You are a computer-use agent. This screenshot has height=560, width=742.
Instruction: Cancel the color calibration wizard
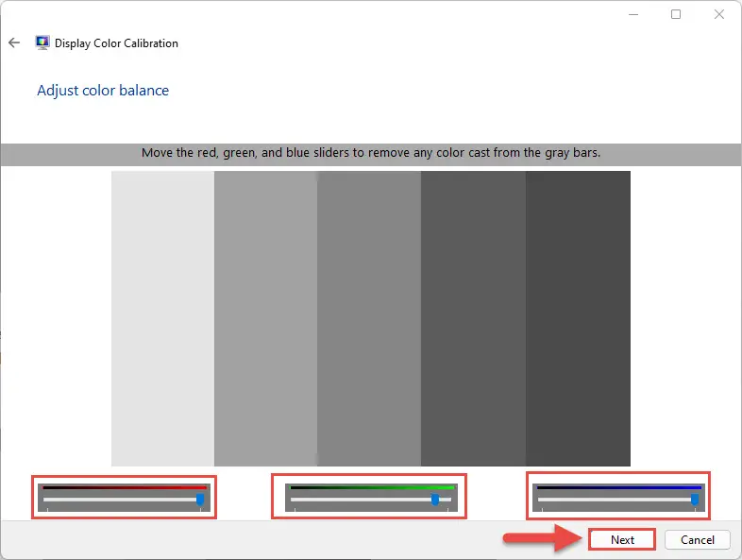coord(697,539)
